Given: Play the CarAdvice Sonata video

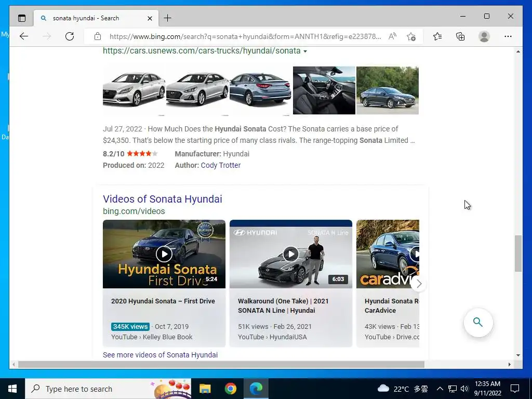Looking at the screenshot, I should [x=388, y=254].
